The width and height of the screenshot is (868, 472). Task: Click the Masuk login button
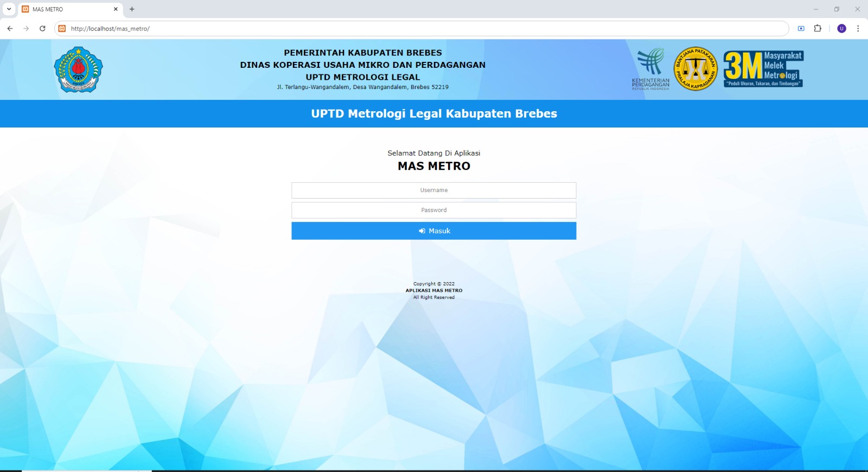tap(433, 231)
